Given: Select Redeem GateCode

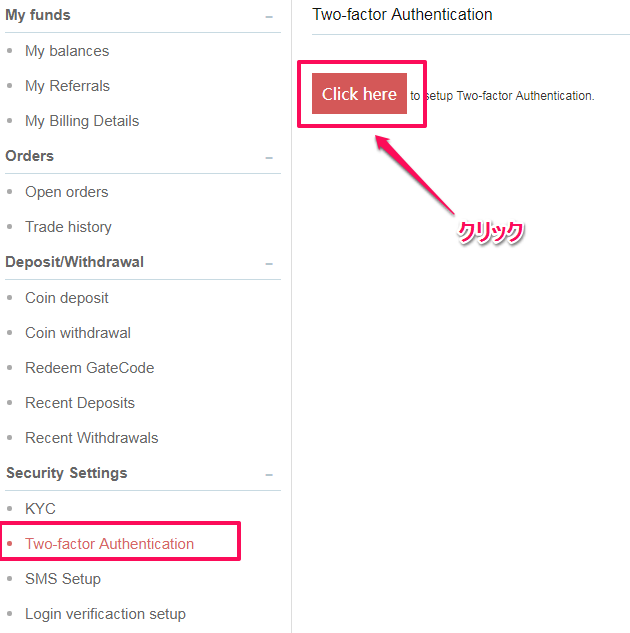Looking at the screenshot, I should click(x=89, y=368).
